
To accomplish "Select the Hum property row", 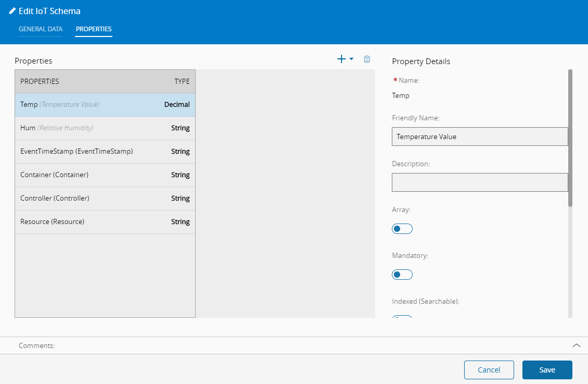I will pyautogui.click(x=105, y=128).
